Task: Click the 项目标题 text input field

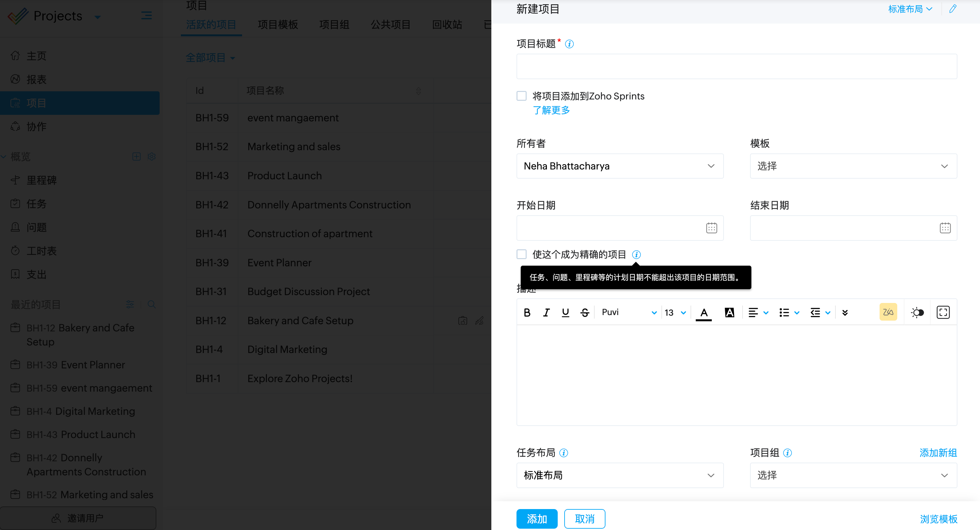Action: 737,67
